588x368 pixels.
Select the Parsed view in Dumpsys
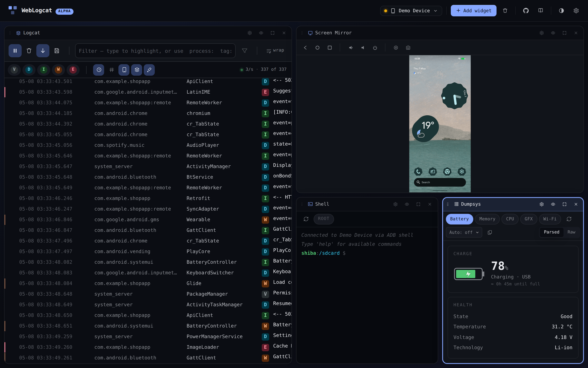pyautogui.click(x=551, y=232)
